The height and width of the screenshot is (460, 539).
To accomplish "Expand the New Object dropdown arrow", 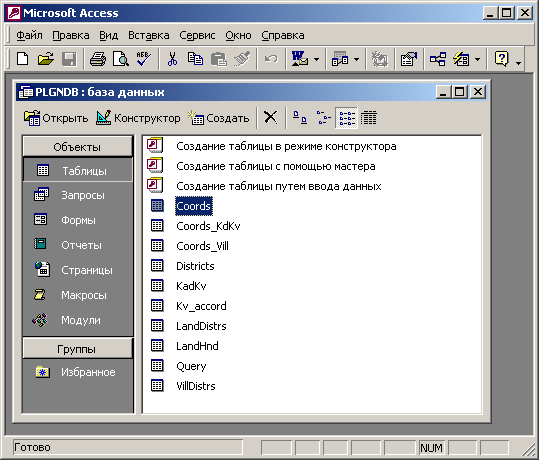I will 477,59.
